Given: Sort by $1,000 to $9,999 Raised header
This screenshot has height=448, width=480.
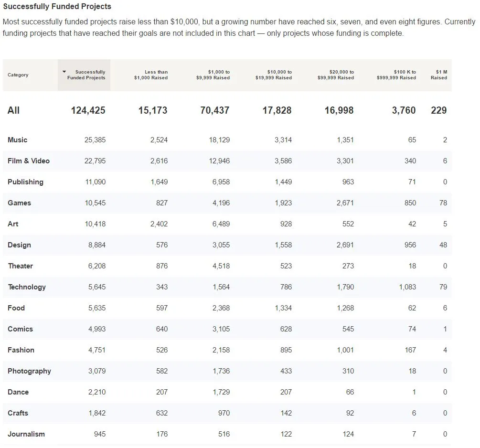Looking at the screenshot, I should (x=213, y=75).
